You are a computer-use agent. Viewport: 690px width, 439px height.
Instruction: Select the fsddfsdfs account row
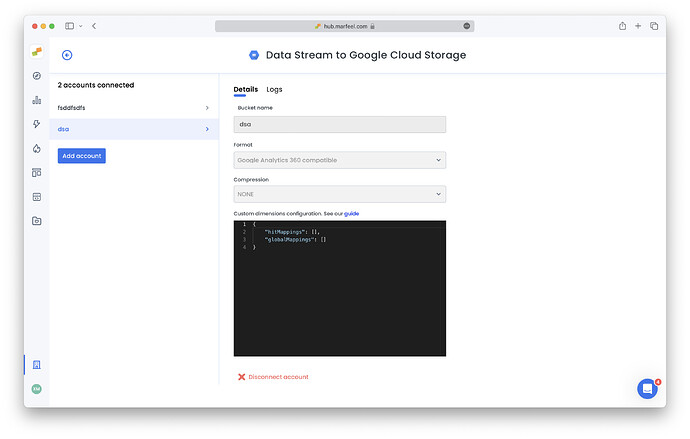(x=134, y=108)
